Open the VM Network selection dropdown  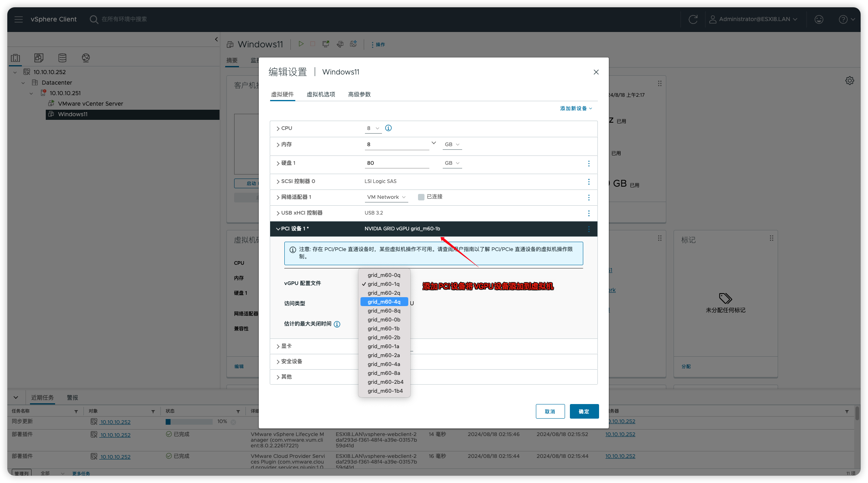click(x=386, y=197)
